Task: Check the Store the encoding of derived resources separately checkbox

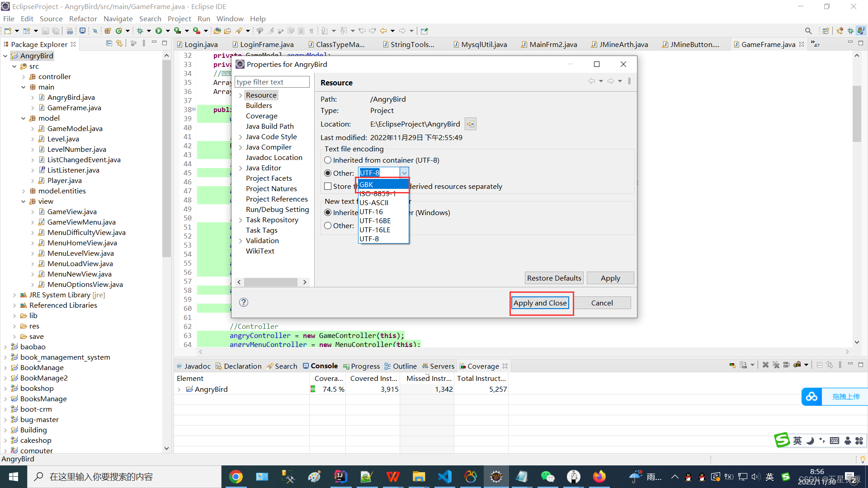Action: pos(328,187)
